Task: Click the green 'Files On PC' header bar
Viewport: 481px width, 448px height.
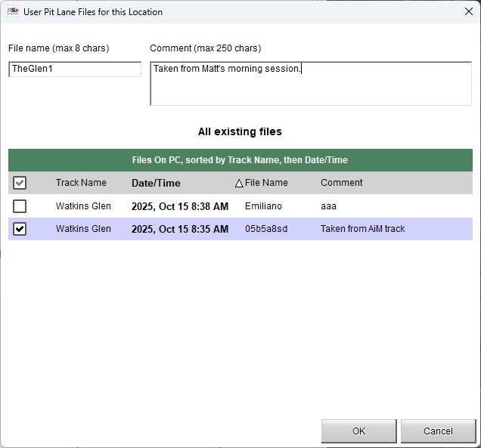Action: pos(240,160)
